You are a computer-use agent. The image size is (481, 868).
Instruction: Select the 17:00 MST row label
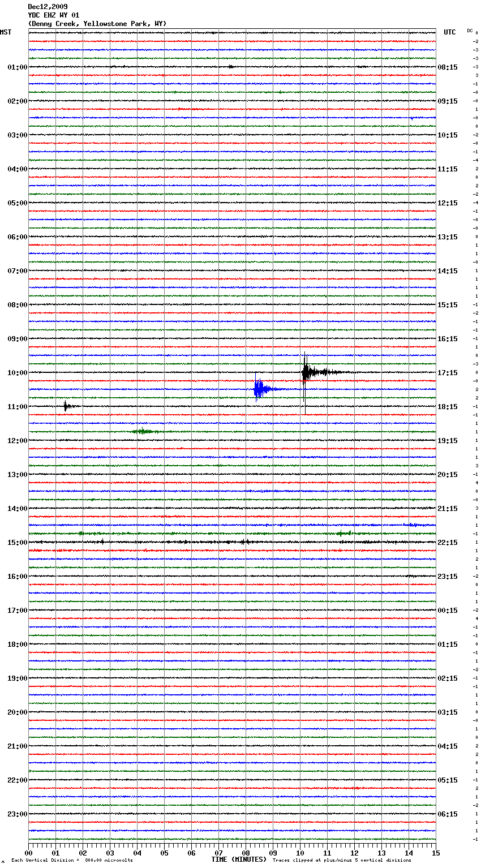pos(17,611)
